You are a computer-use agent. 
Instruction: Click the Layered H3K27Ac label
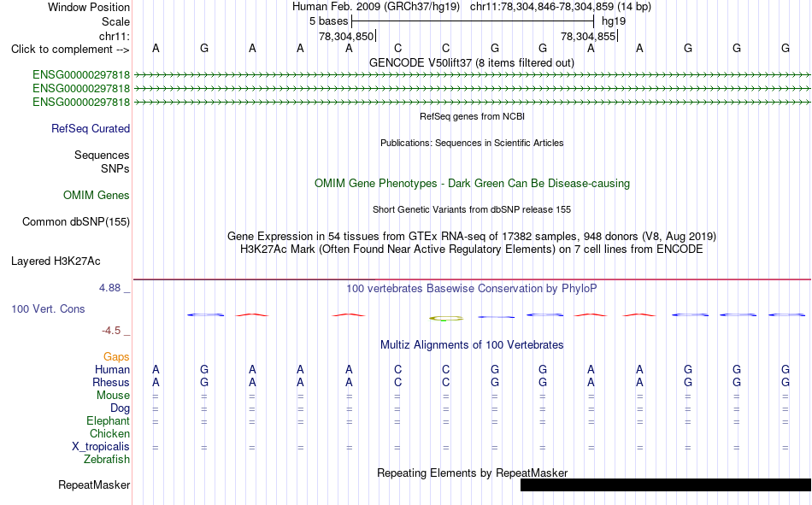56,261
